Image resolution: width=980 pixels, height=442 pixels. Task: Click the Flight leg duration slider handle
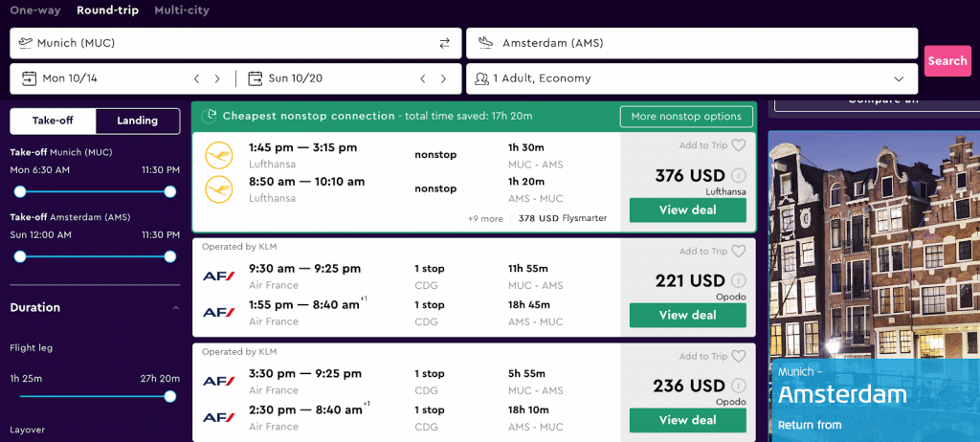pyautogui.click(x=170, y=396)
